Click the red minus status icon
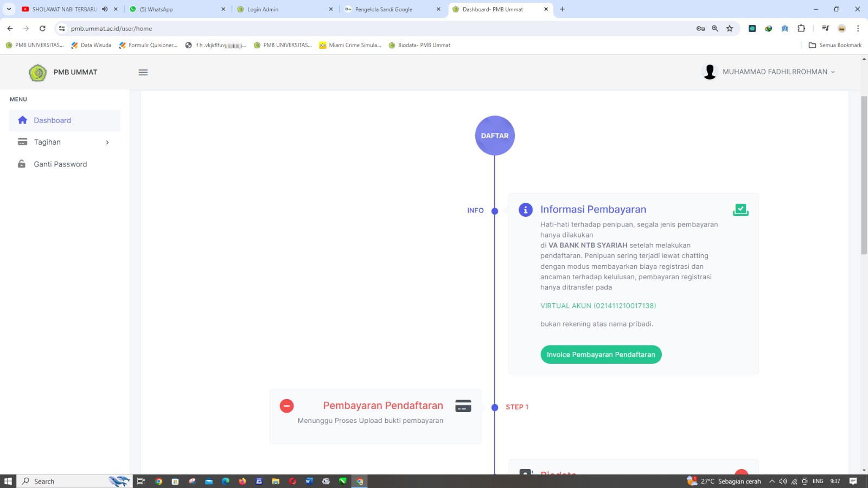This screenshot has height=488, width=868. 286,406
